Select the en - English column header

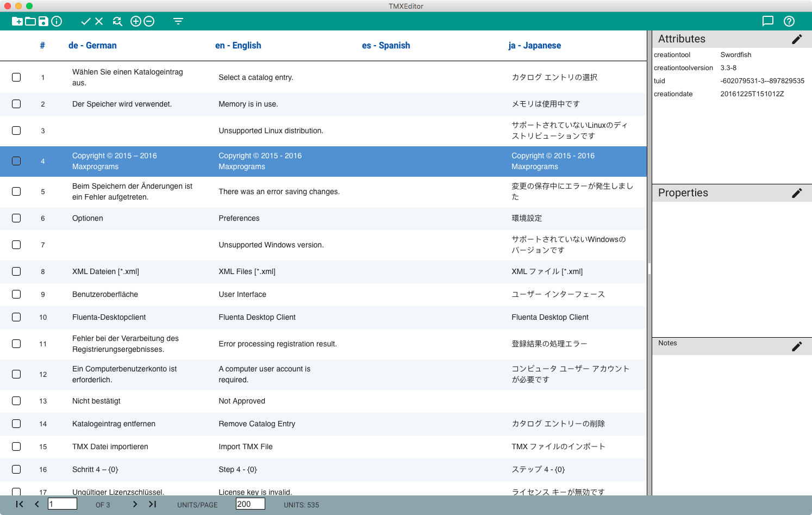click(238, 45)
